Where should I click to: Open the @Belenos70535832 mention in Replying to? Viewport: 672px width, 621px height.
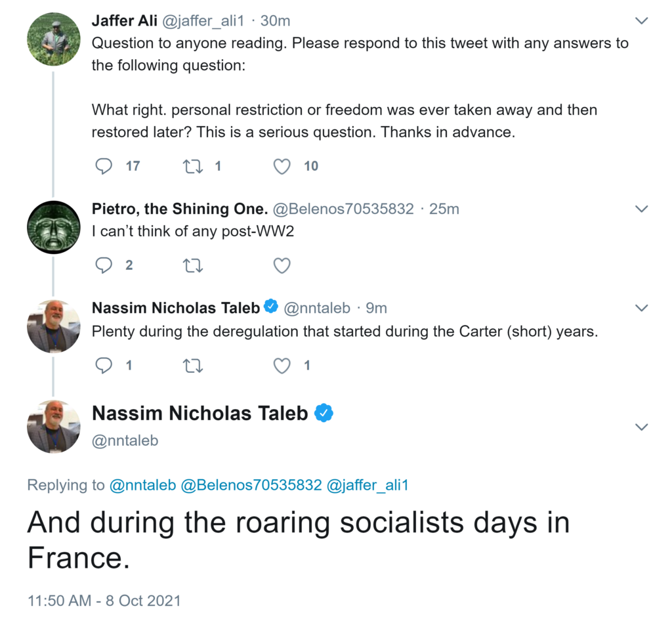[251, 486]
